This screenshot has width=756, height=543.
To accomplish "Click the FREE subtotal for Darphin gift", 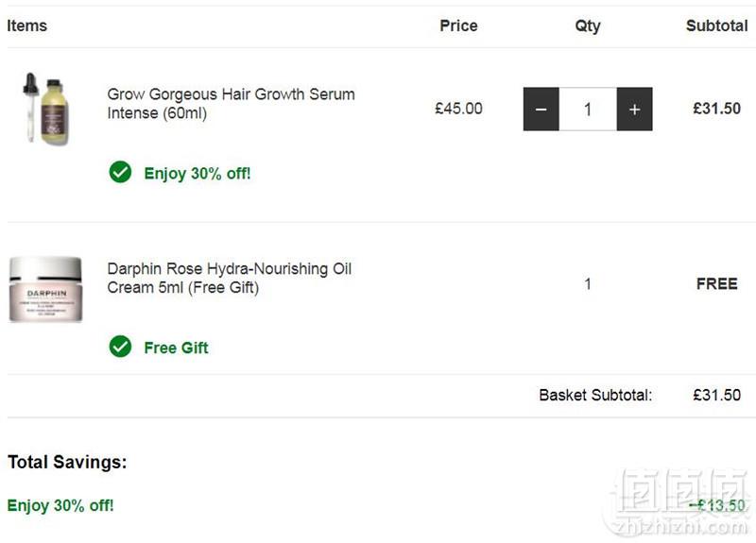I will click(x=717, y=284).
